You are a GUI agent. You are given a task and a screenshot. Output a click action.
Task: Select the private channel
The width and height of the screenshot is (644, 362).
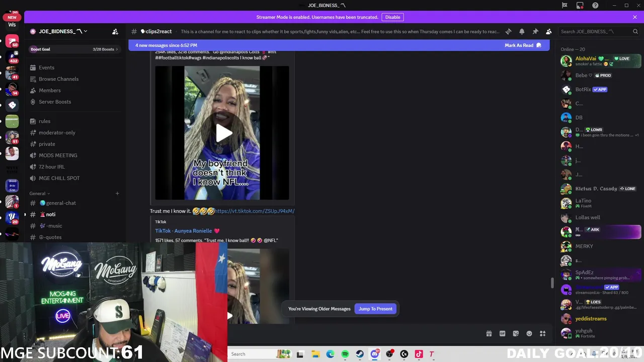point(74,144)
